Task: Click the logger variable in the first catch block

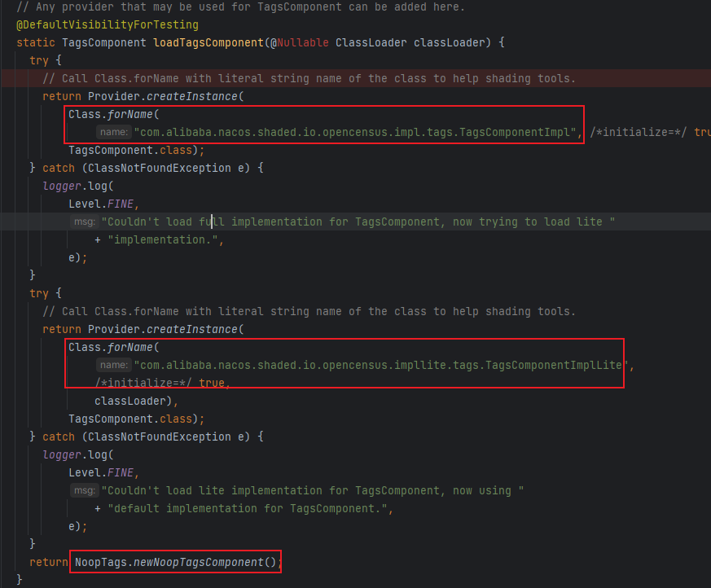Action: [61, 186]
